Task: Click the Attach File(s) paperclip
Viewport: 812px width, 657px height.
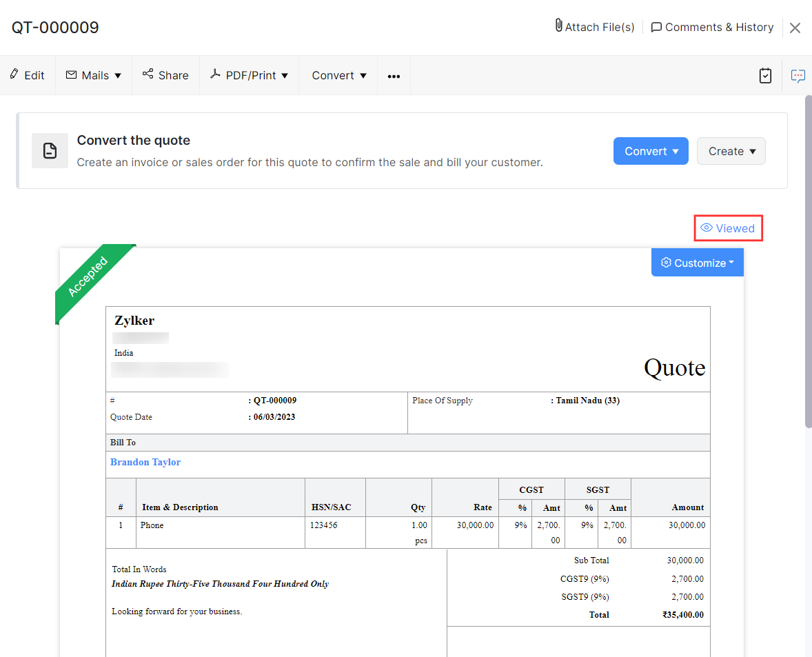Action: 558,26
